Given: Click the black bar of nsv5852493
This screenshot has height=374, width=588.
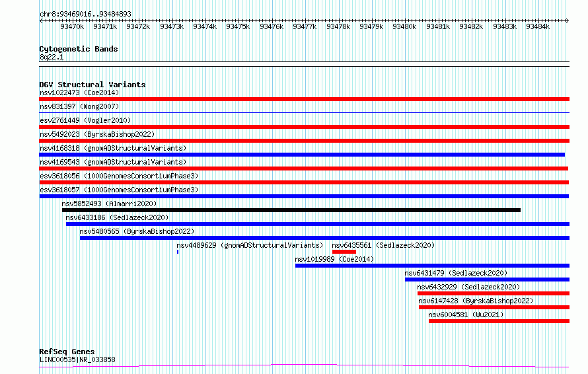Looking at the screenshot, I should (x=291, y=210).
